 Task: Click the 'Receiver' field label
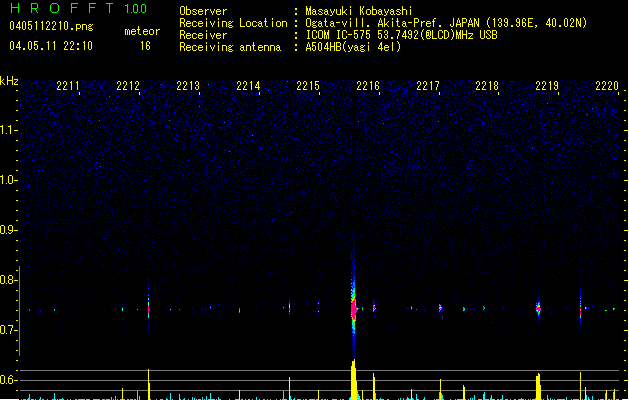(x=203, y=35)
